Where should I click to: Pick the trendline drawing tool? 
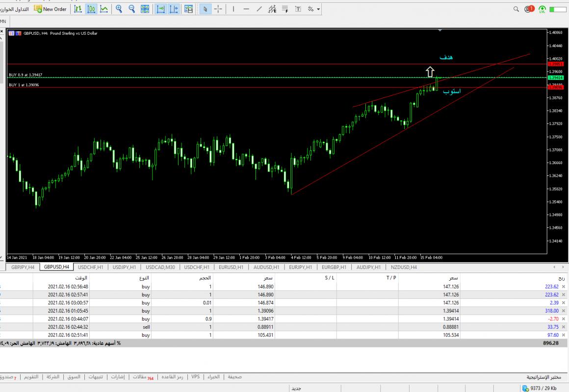pos(259,9)
